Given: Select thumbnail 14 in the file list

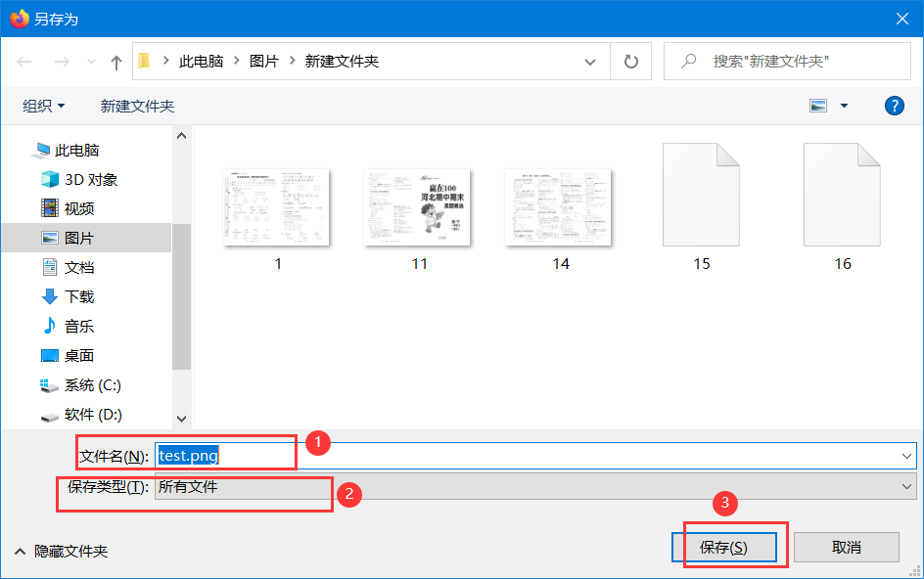Looking at the screenshot, I should [559, 206].
